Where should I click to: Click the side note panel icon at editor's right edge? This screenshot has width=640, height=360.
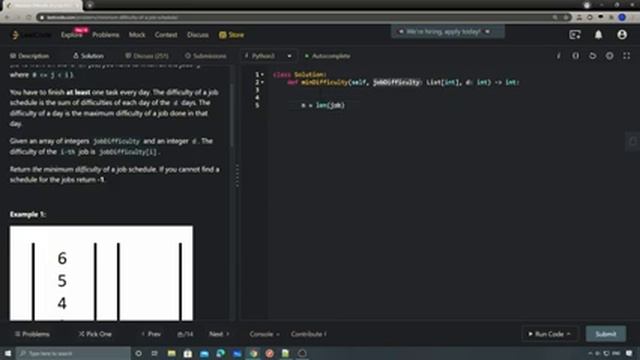[x=633, y=142]
